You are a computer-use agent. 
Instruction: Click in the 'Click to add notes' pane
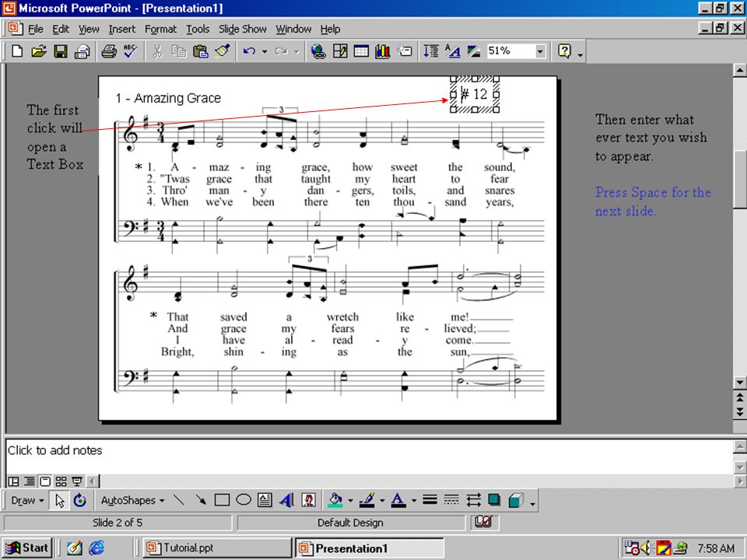click(x=369, y=456)
